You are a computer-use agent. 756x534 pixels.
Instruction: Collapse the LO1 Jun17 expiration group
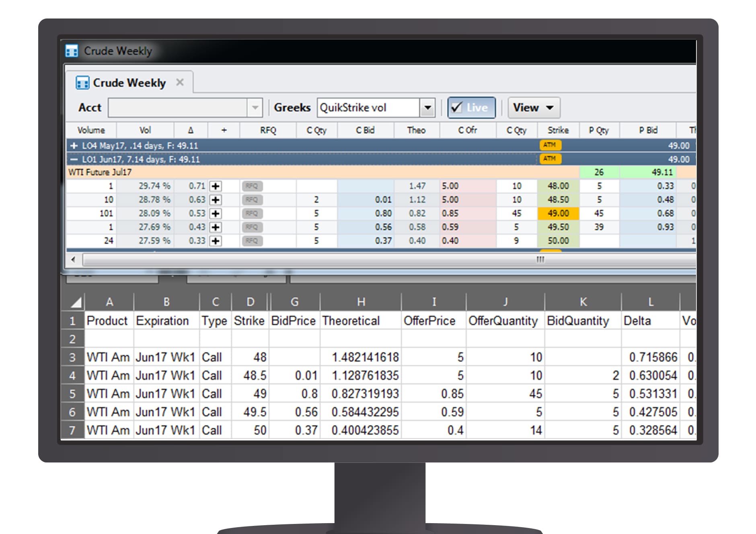coord(74,159)
